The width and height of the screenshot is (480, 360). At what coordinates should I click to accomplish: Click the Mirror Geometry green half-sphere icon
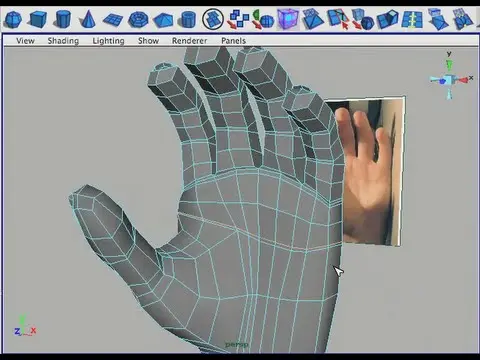click(263, 19)
